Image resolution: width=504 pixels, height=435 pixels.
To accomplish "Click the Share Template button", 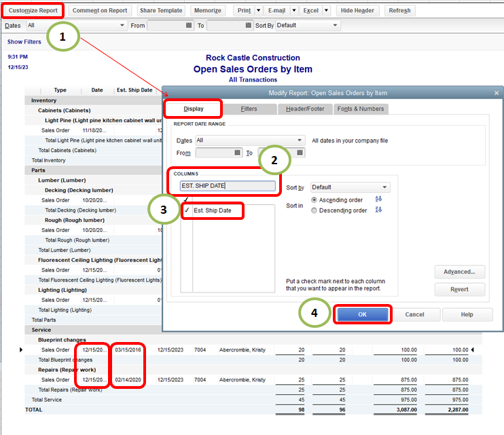I will coord(161,10).
